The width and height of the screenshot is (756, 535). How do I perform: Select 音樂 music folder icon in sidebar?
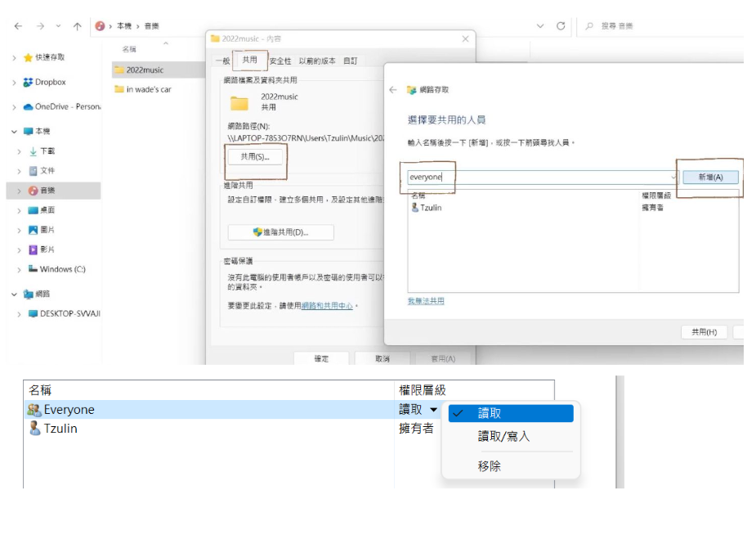[x=33, y=191]
